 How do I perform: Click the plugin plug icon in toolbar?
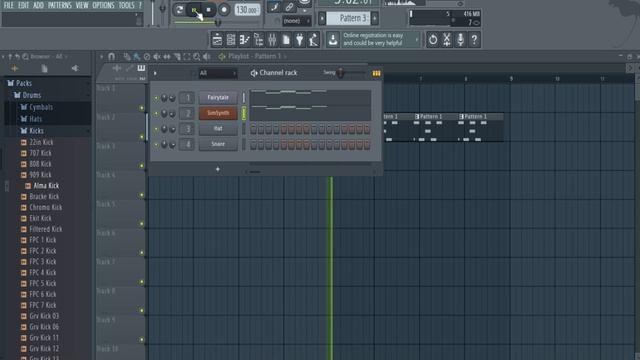(300, 40)
